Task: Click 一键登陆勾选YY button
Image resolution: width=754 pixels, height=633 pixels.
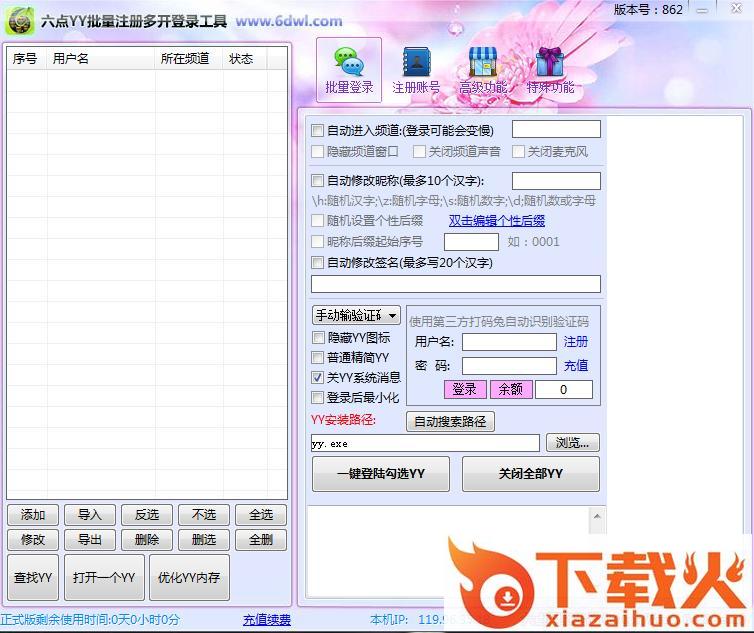Action: 381,474
